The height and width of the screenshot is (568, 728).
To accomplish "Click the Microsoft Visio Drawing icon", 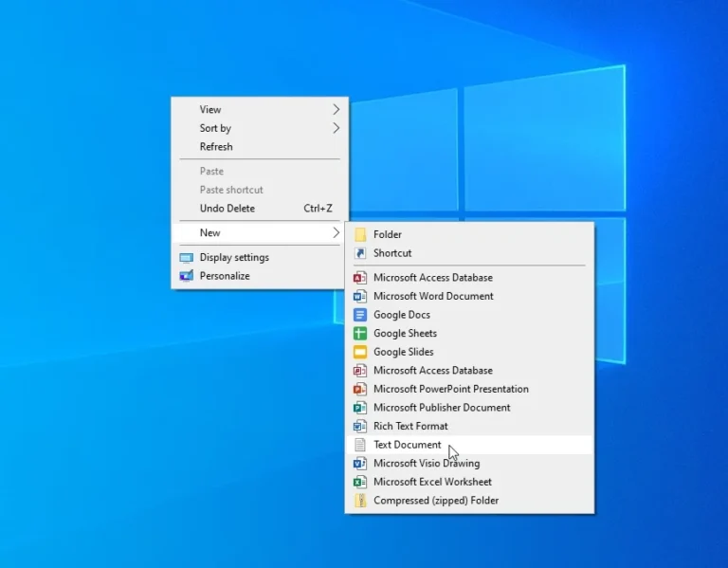I will click(360, 464).
